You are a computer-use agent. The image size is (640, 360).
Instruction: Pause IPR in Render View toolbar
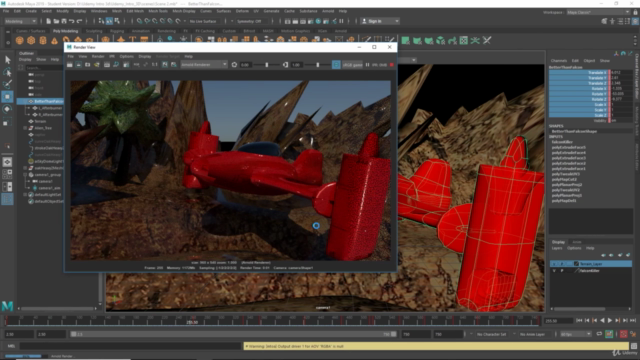click(x=367, y=65)
